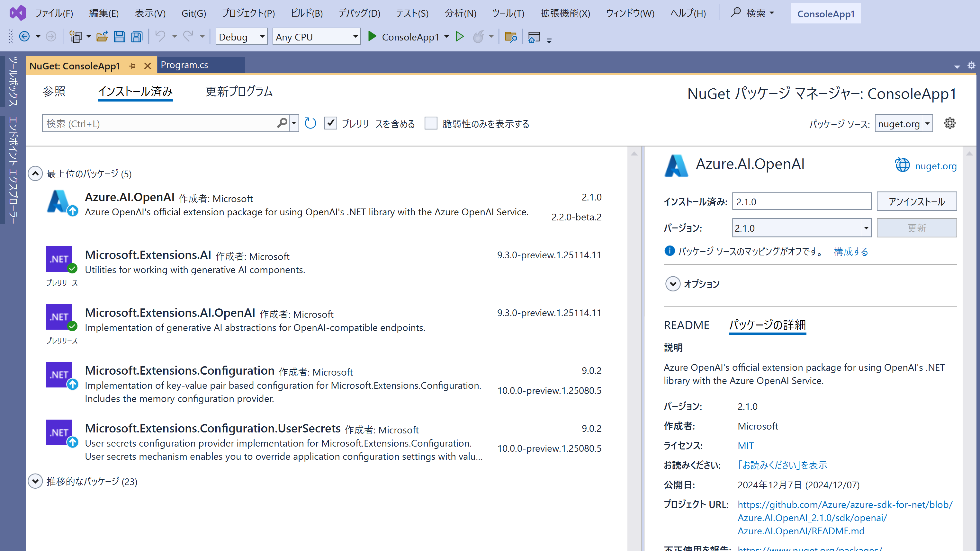
Task: Click the find in files folder icon
Action: 510,37
